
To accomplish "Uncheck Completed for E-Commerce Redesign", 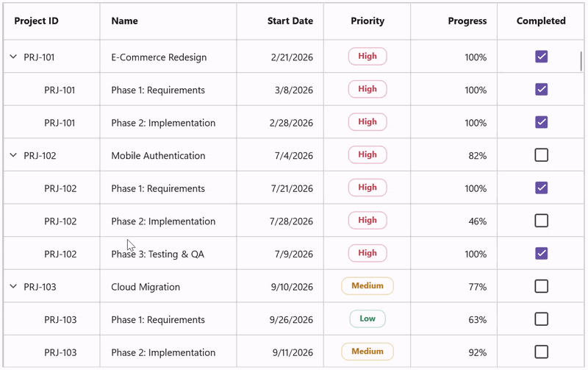I will (541, 57).
